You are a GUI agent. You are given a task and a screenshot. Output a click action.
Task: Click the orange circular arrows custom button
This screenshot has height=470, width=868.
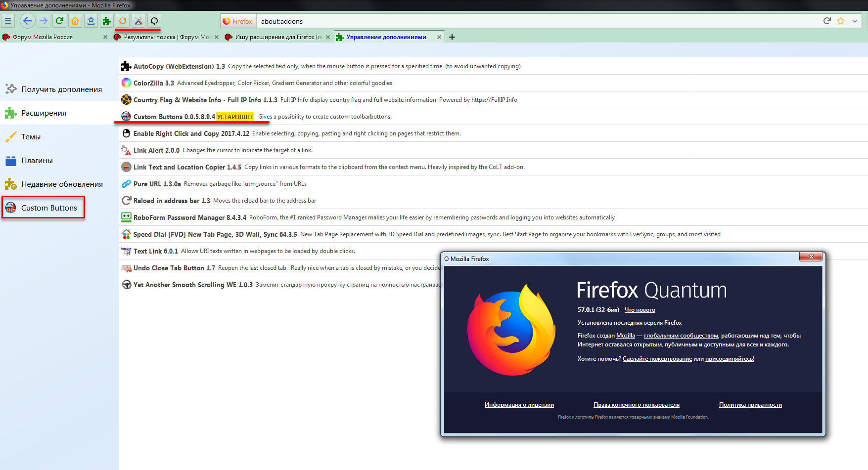tap(123, 21)
